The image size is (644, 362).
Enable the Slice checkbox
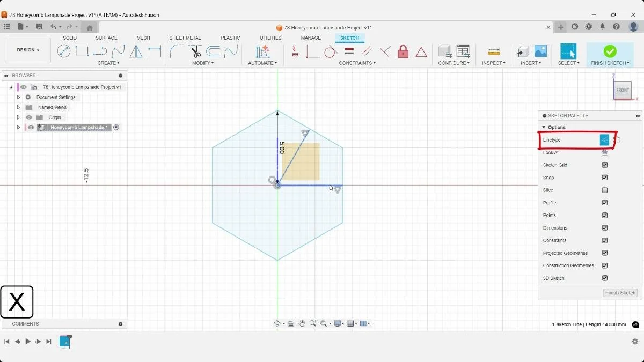click(x=605, y=190)
